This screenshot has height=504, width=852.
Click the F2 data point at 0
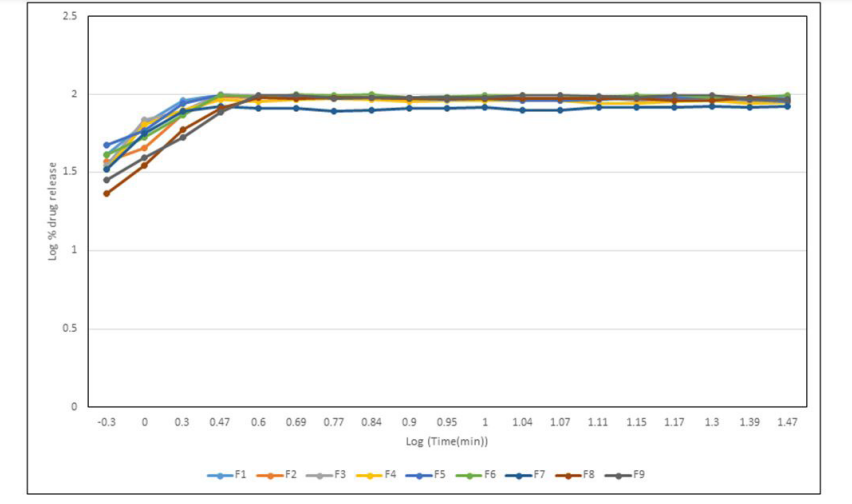click(145, 148)
